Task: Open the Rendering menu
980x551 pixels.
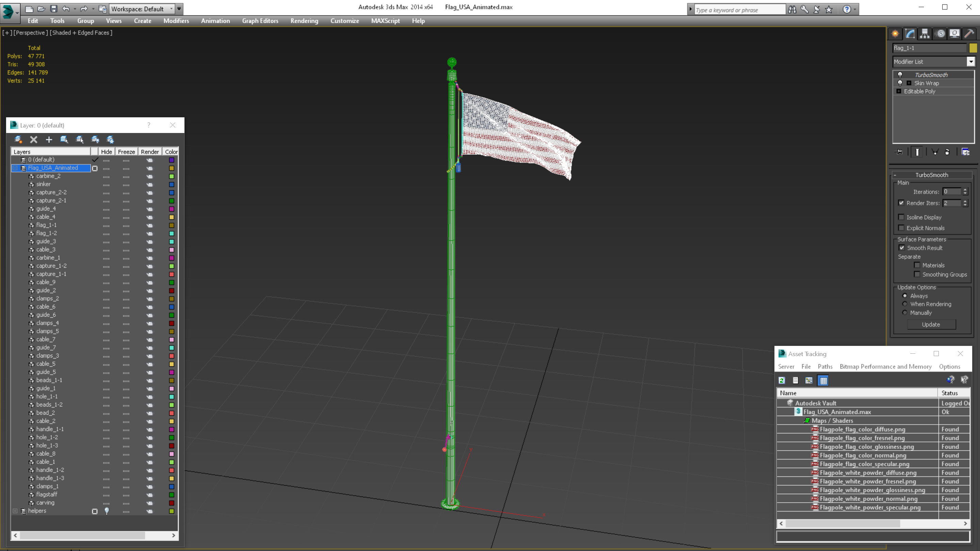Action: click(x=304, y=21)
